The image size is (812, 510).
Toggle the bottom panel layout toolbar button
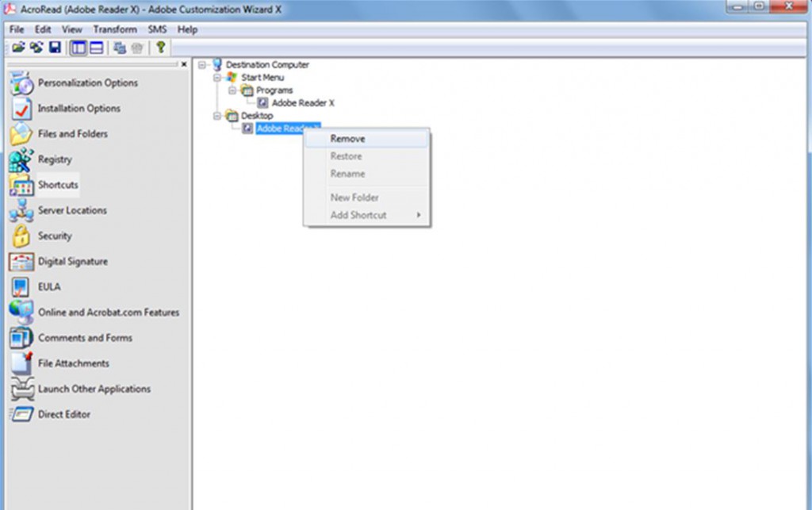(x=96, y=48)
